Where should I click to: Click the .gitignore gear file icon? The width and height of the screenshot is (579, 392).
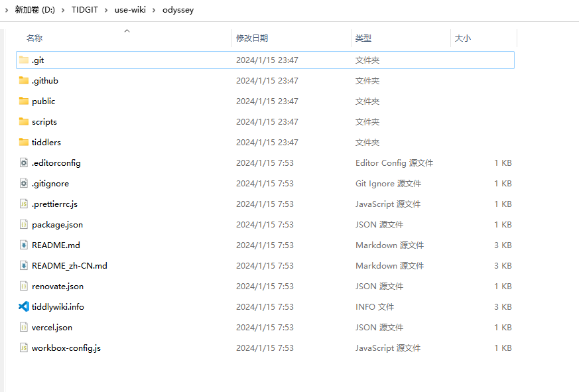click(24, 183)
